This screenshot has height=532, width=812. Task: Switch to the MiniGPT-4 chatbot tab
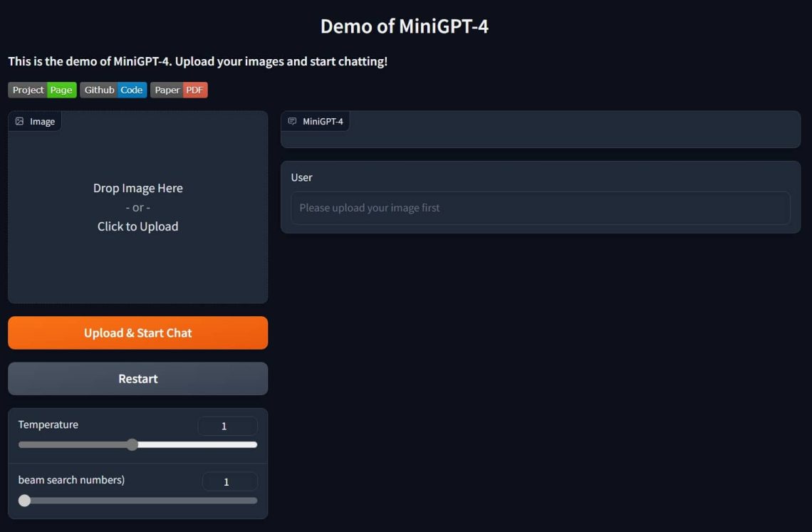(x=316, y=121)
